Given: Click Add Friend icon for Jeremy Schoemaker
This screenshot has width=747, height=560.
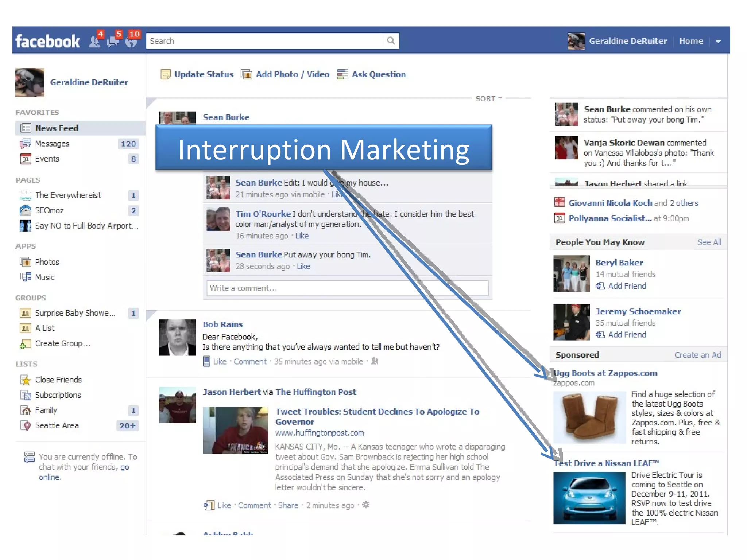Looking at the screenshot, I should (x=600, y=335).
